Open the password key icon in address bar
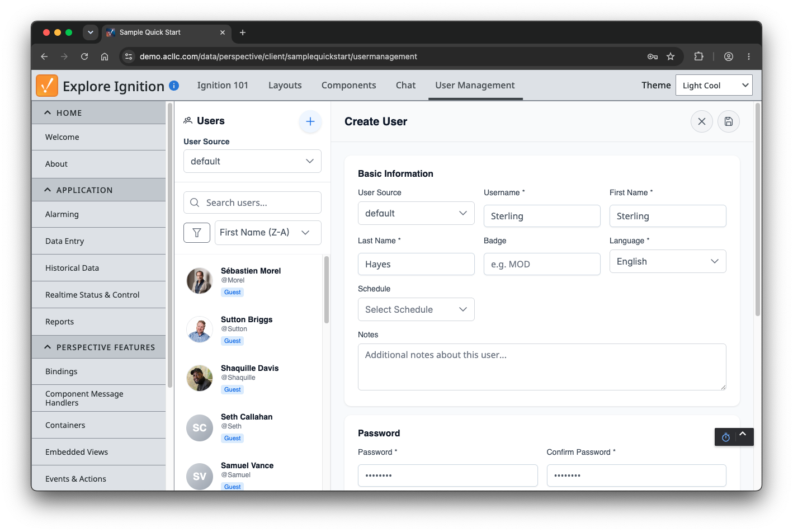The image size is (793, 532). 653,57
